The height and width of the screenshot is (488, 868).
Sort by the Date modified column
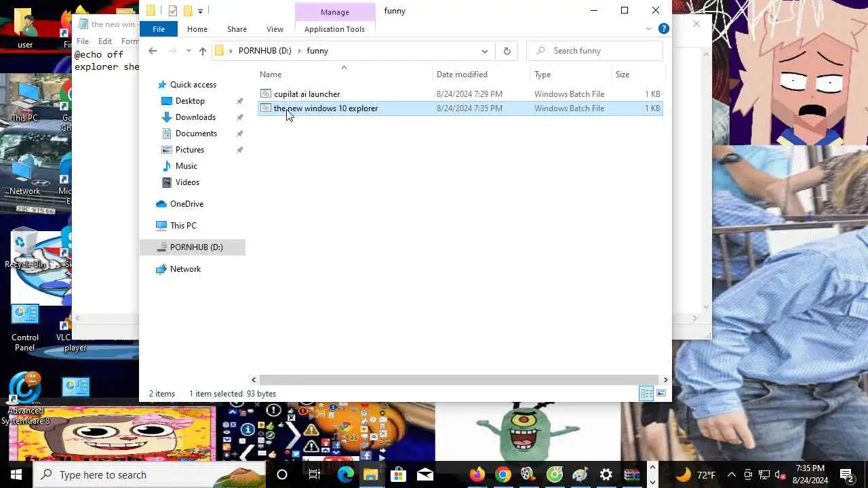click(x=462, y=75)
